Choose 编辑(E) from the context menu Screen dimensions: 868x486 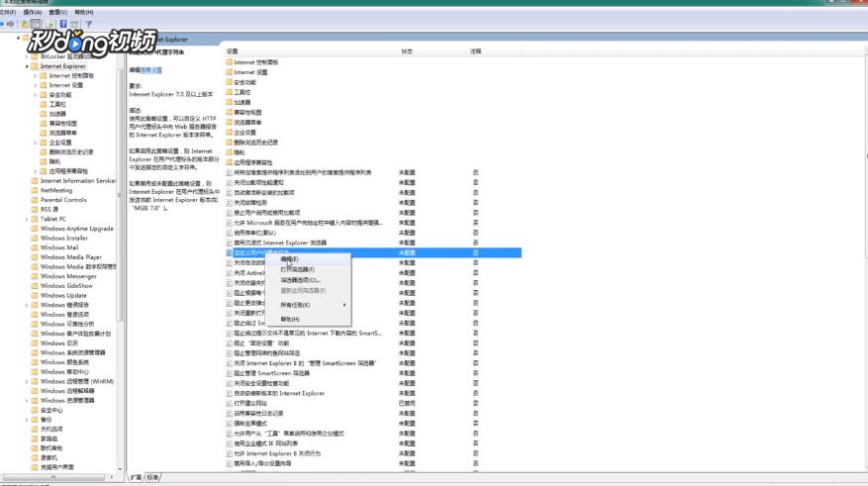[x=309, y=259]
